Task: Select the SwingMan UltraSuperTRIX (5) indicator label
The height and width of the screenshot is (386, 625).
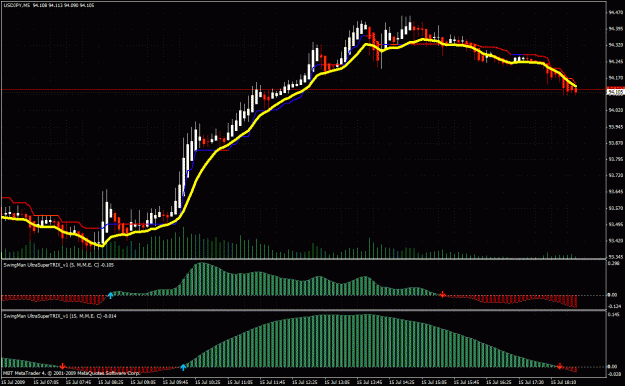Action: [59, 265]
